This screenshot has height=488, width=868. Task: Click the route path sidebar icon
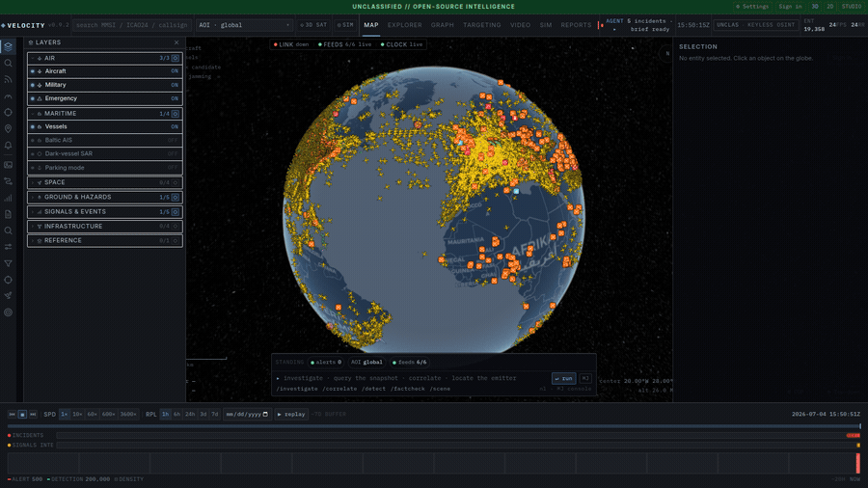(9, 181)
